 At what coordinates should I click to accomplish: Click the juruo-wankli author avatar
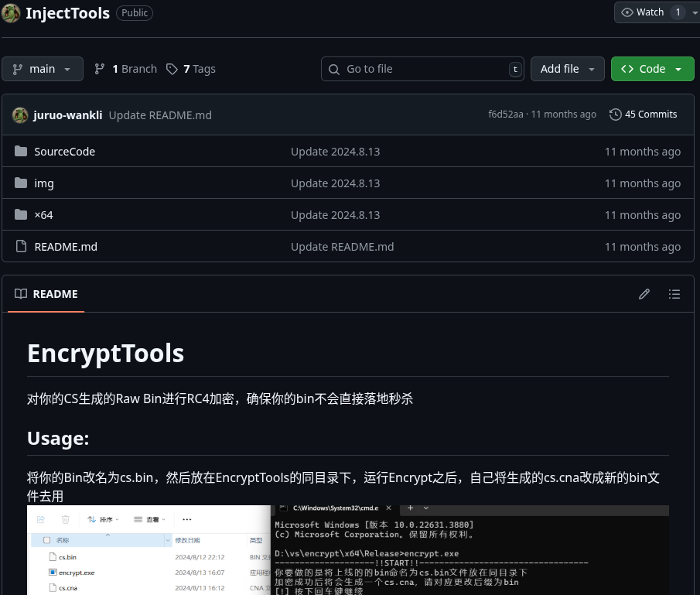click(21, 115)
